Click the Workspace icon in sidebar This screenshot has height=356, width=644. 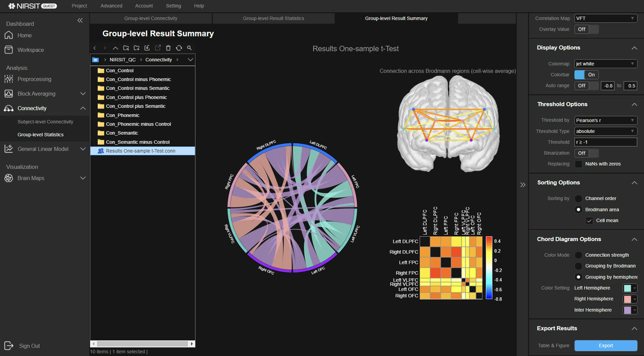tap(9, 50)
